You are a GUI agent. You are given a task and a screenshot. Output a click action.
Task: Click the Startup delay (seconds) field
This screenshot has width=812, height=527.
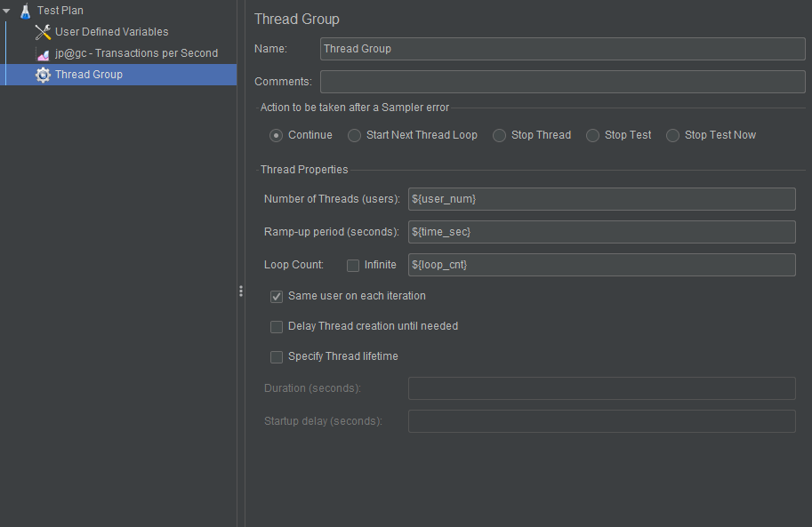pos(602,421)
